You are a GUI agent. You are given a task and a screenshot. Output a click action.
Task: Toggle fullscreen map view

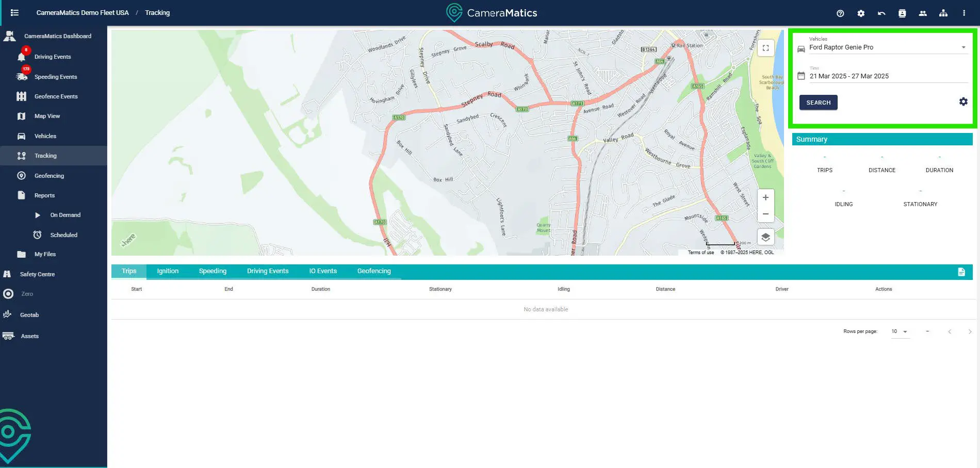[765, 48]
